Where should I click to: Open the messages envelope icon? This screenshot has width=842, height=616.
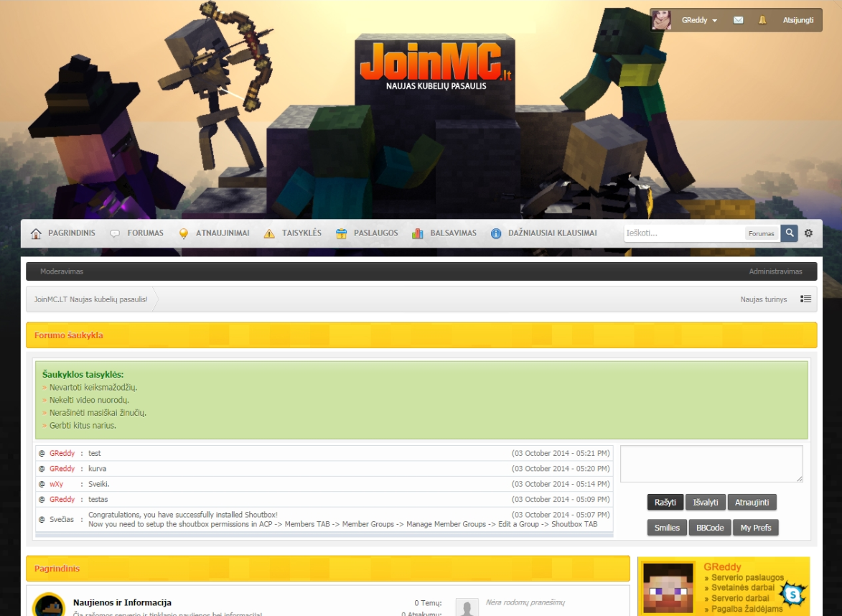click(x=739, y=20)
